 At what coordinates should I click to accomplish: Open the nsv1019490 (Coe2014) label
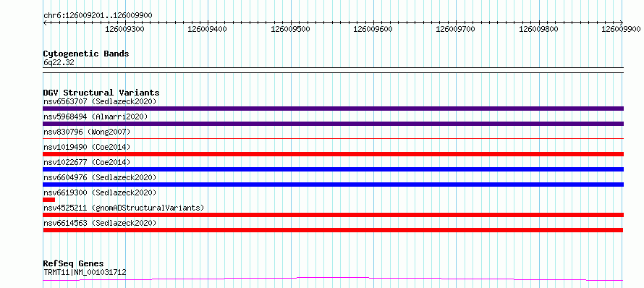tap(87, 147)
